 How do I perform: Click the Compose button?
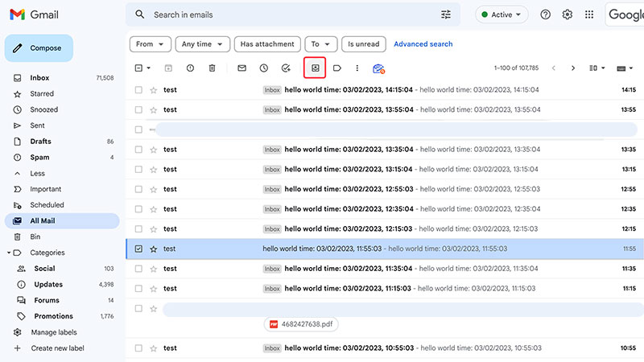[39, 48]
